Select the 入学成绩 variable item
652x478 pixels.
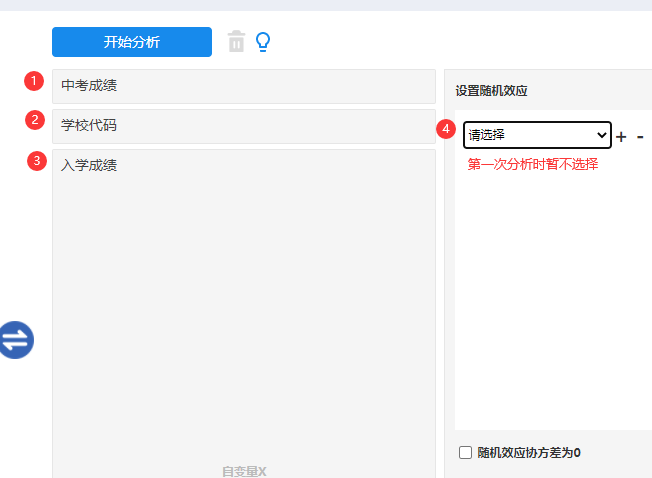coord(90,165)
